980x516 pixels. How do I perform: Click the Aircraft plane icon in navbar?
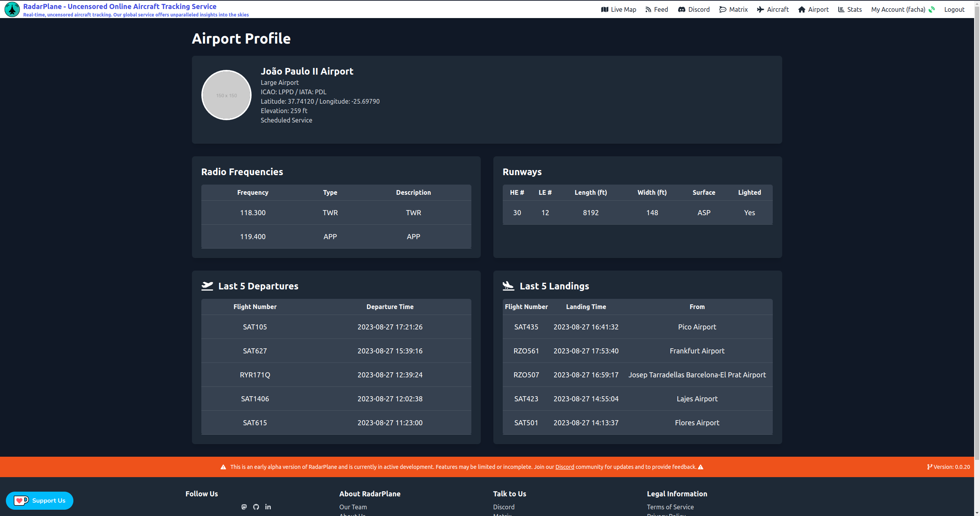[761, 9]
